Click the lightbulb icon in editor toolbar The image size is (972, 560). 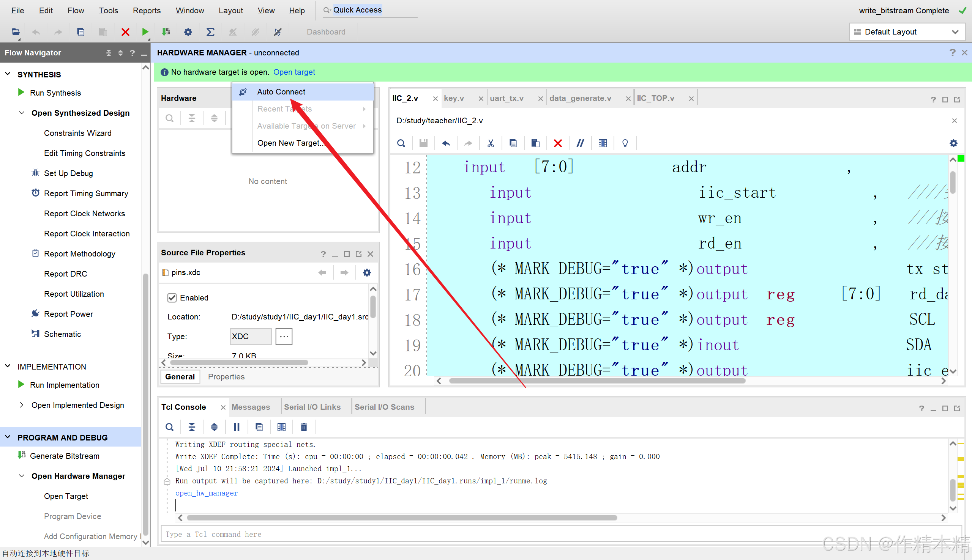(x=625, y=143)
